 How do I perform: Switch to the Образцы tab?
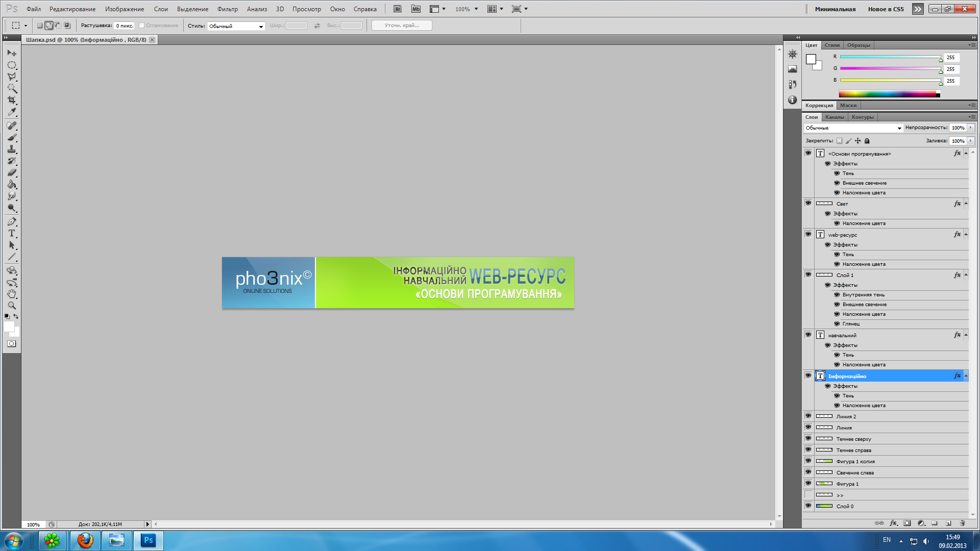point(859,45)
